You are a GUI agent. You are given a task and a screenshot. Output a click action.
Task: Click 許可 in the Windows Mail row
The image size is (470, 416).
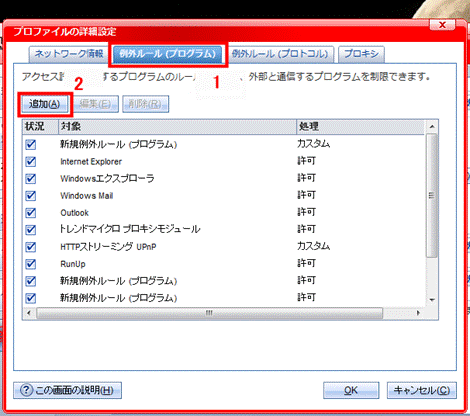coord(306,195)
